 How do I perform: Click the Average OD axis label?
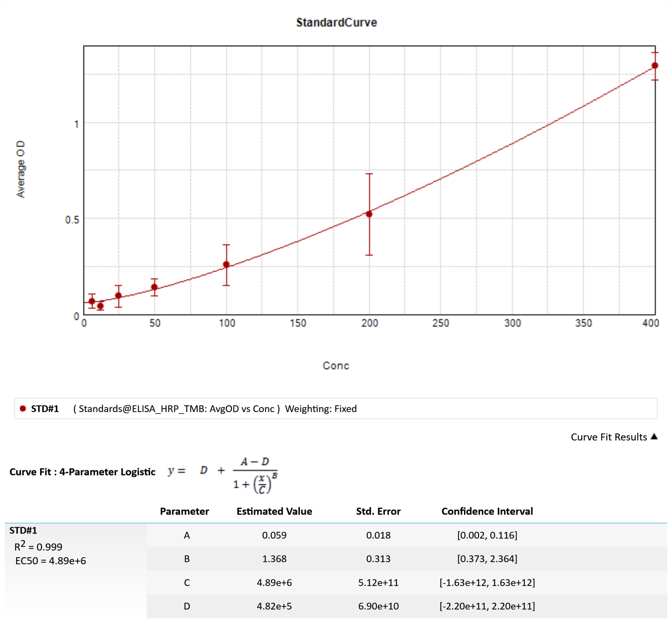(21, 169)
